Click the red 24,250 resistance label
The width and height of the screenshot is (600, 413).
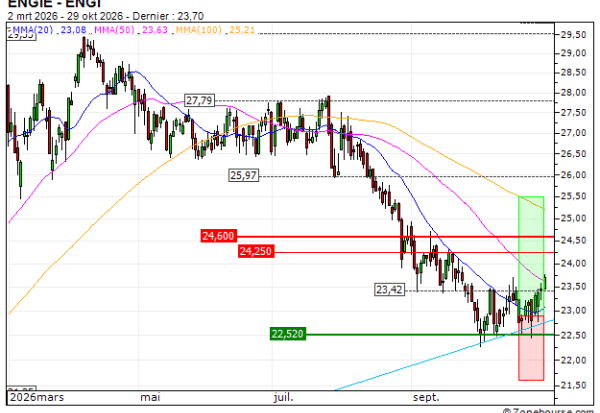[x=256, y=251]
